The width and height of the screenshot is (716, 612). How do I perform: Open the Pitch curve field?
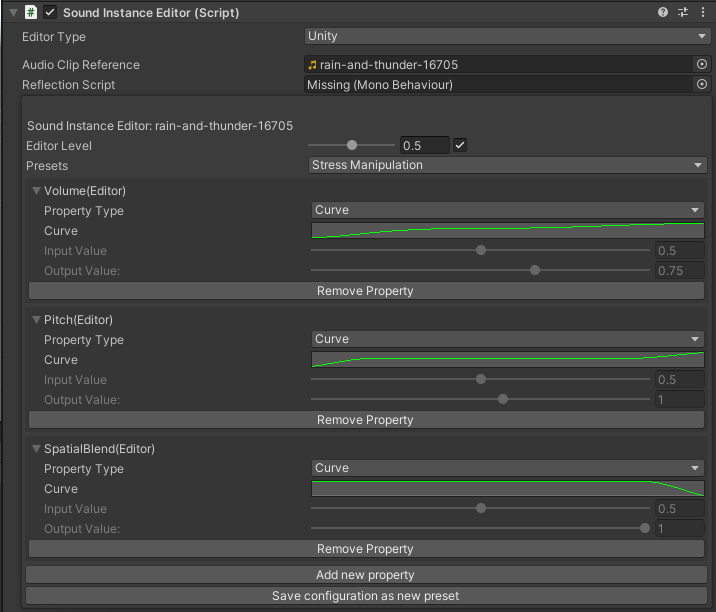pyautogui.click(x=508, y=360)
